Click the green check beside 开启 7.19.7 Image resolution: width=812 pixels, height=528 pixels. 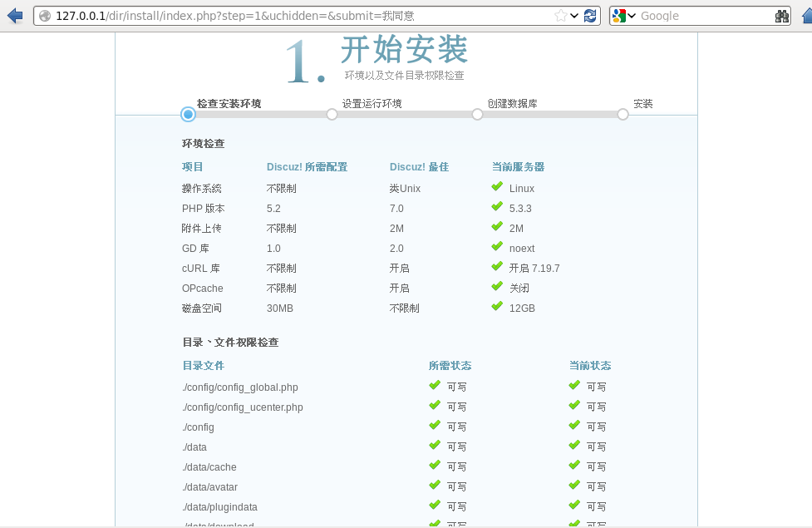pos(497,266)
